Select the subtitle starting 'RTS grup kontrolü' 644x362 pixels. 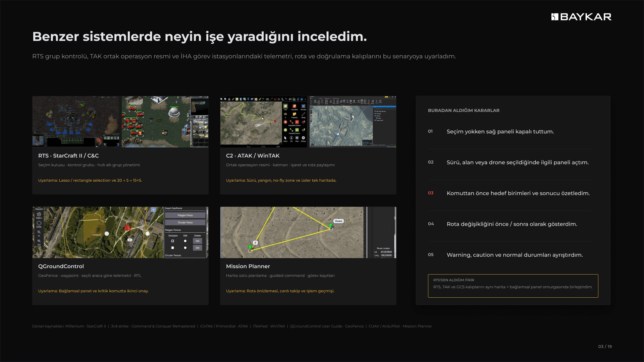point(244,56)
